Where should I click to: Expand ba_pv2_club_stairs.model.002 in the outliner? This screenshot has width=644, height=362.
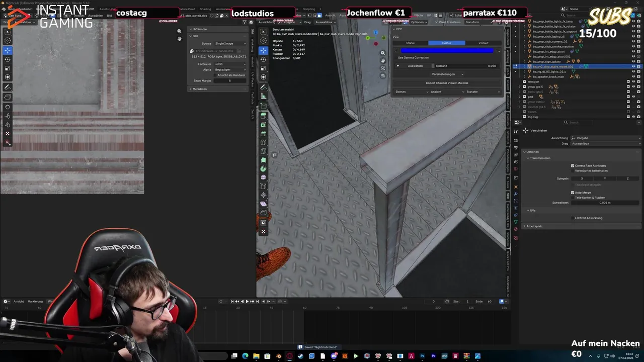(525, 66)
